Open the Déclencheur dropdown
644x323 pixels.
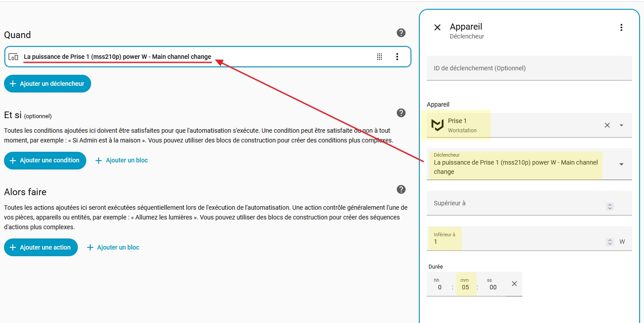pos(621,164)
